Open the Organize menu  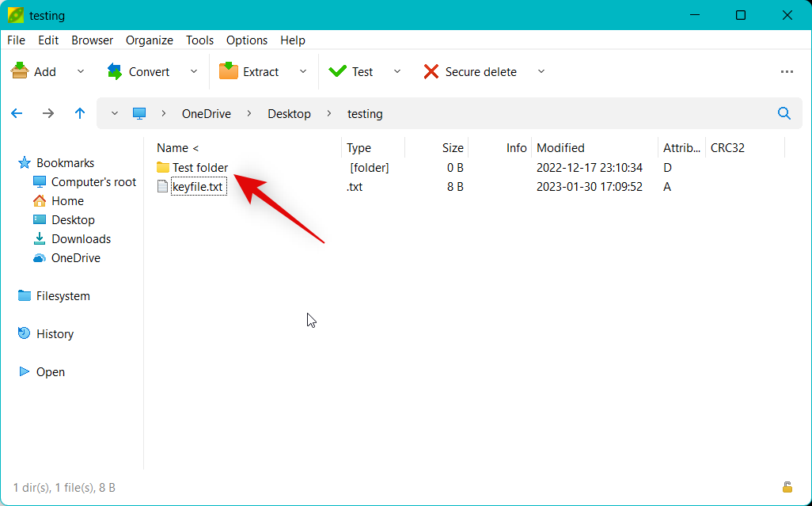click(x=150, y=40)
